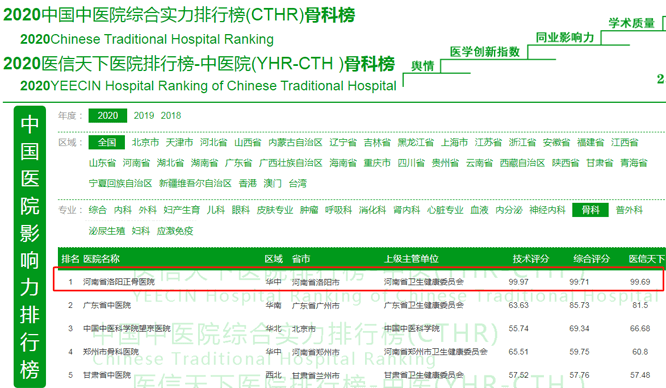Image resolution: width=666 pixels, height=388 pixels.
Task: Filter region by 青海省
Action: (x=634, y=163)
